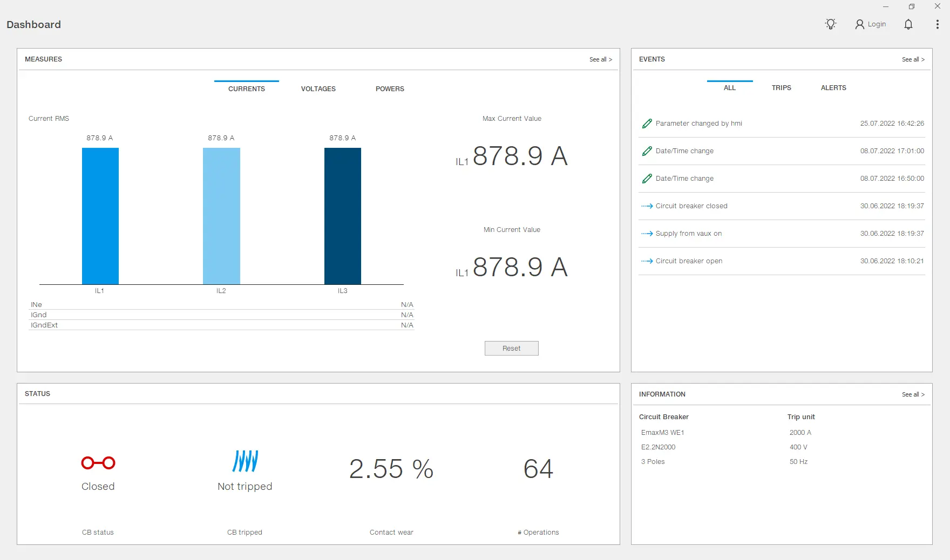Click pencil icon for Parameter changed event

tap(647, 124)
